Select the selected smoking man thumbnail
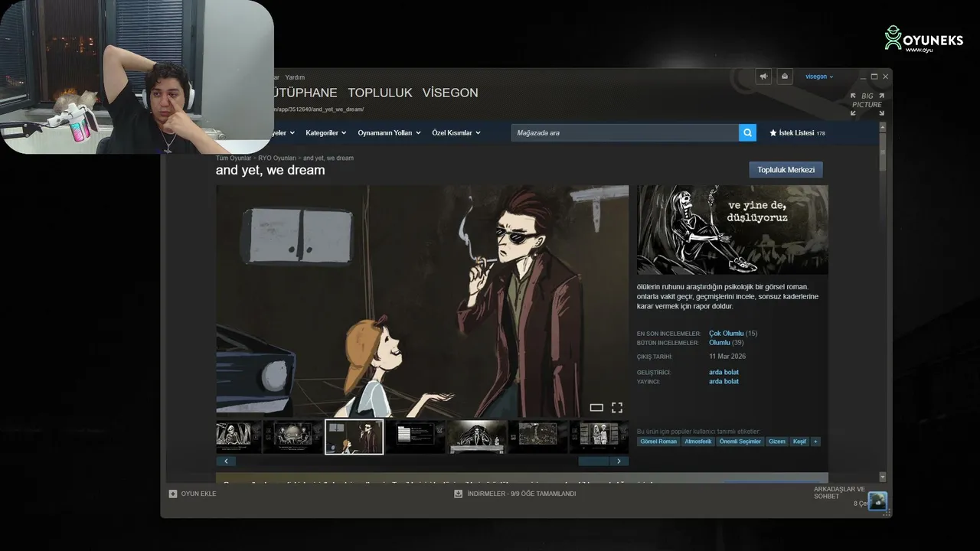 (x=354, y=437)
